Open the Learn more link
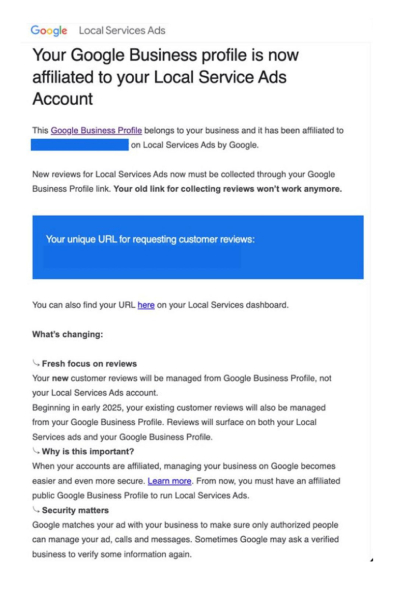The width and height of the screenshot is (400, 600). point(169,481)
